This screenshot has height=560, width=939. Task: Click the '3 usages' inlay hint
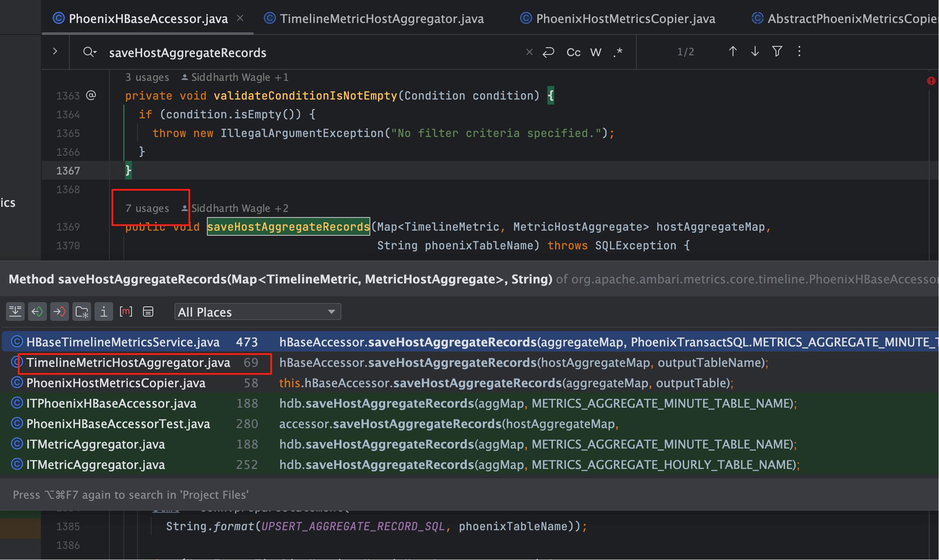(147, 77)
